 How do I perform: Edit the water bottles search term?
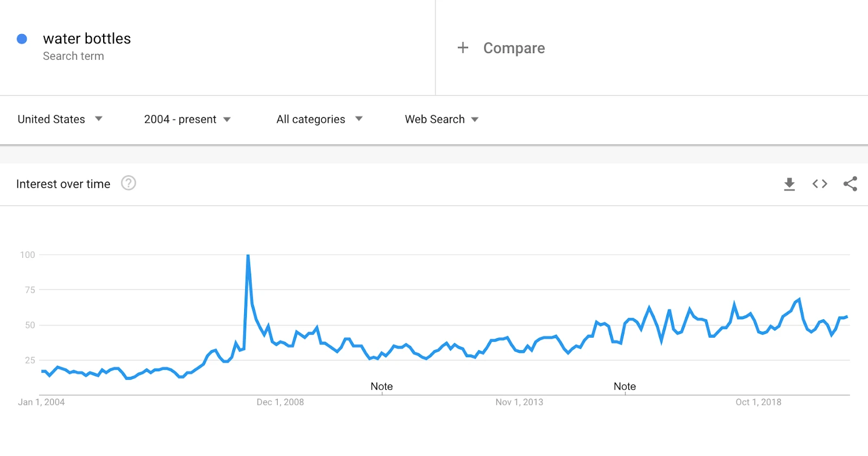pos(87,39)
